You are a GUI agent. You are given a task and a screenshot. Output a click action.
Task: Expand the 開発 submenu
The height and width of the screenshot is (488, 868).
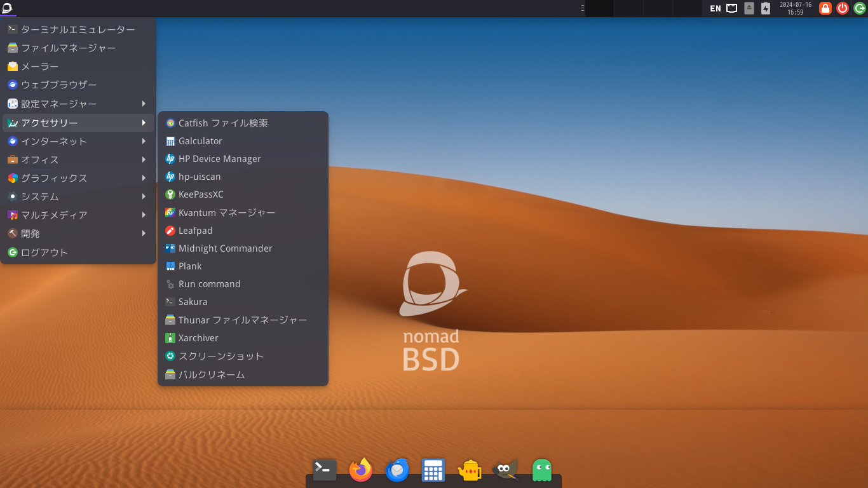pos(78,233)
